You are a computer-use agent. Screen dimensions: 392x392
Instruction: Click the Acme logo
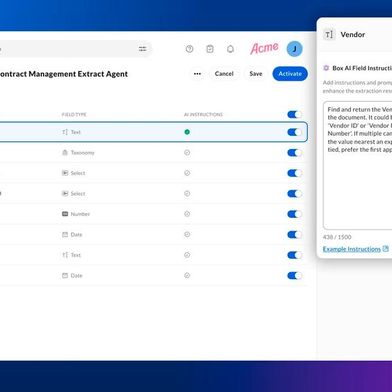pos(264,48)
